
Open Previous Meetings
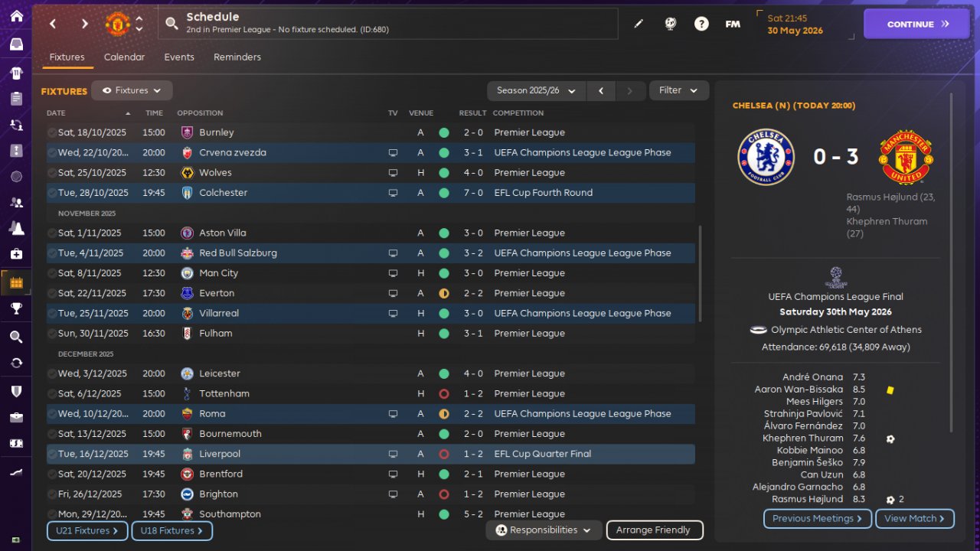[x=818, y=519]
